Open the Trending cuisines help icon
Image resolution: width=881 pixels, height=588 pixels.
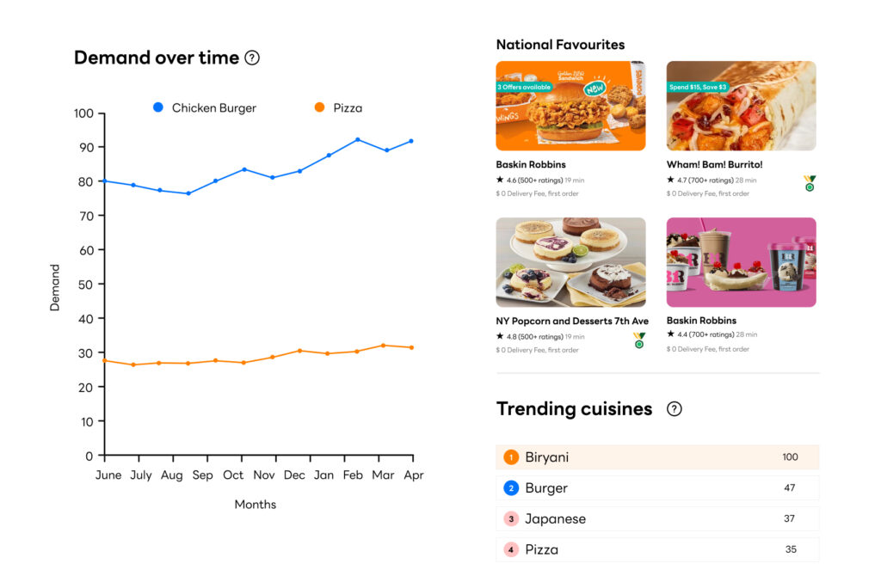pos(675,409)
